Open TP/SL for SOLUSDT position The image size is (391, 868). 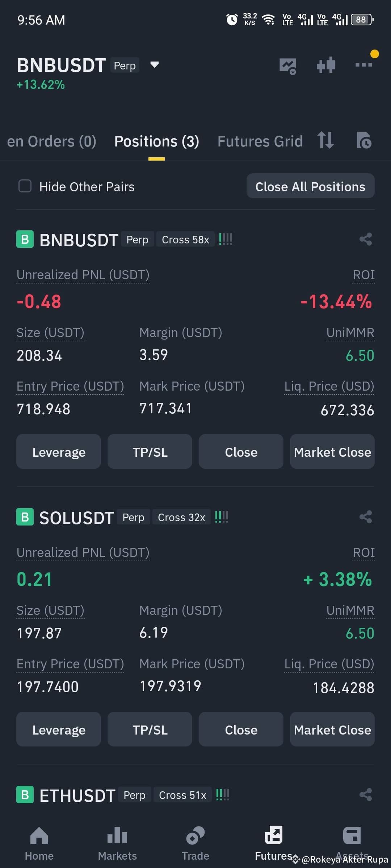click(150, 729)
